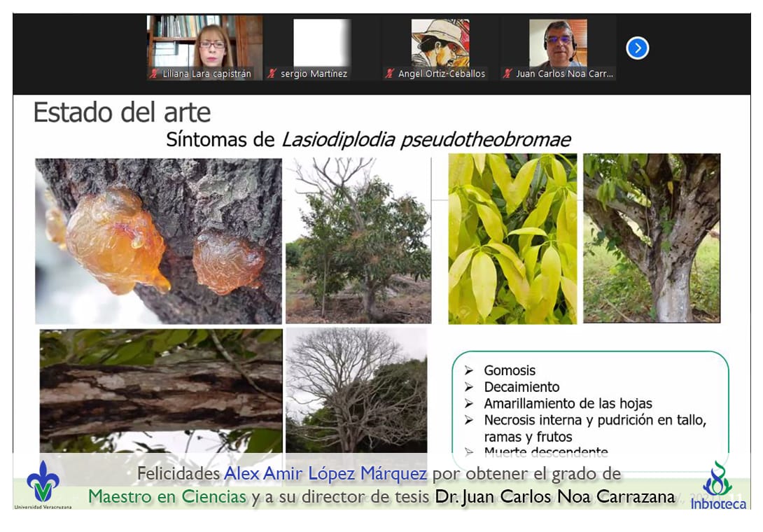The height and width of the screenshot is (532, 763).
Task: Click the amber gum resin on bark photo
Action: [x=158, y=240]
